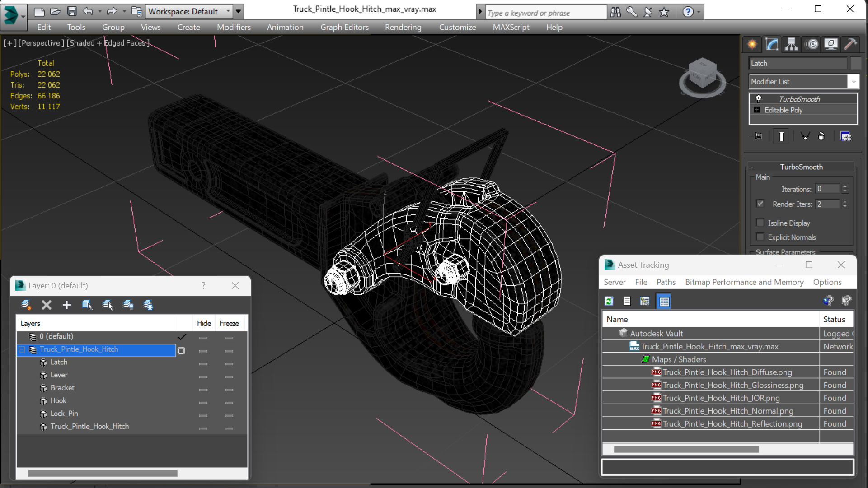This screenshot has height=488, width=868.
Task: Click the Add plus icon in Layer panel
Action: click(x=66, y=305)
